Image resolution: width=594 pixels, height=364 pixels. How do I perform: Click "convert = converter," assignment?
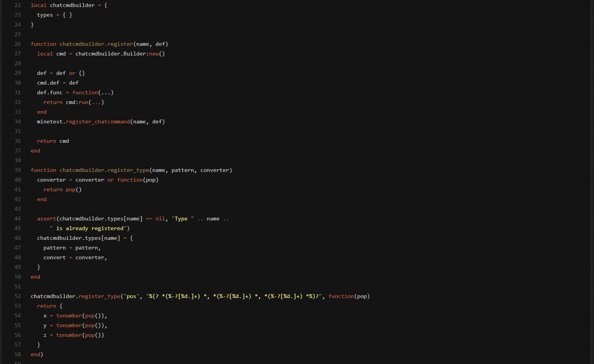(x=75, y=257)
